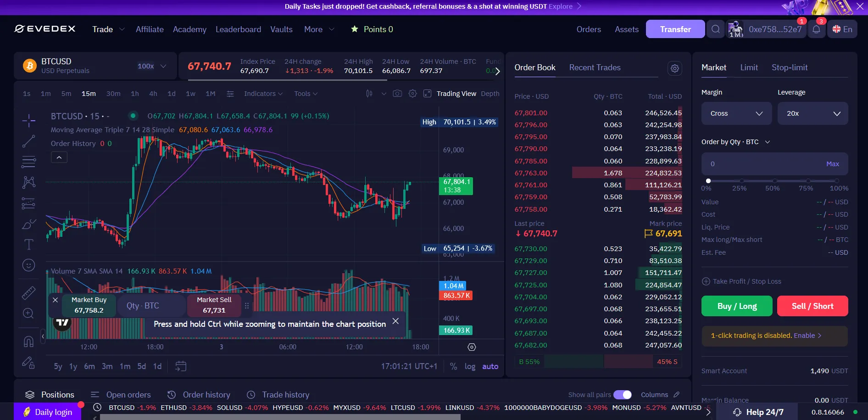Toggle the Show all pairs switch
Screen dimensions: 868x420
(x=623, y=394)
